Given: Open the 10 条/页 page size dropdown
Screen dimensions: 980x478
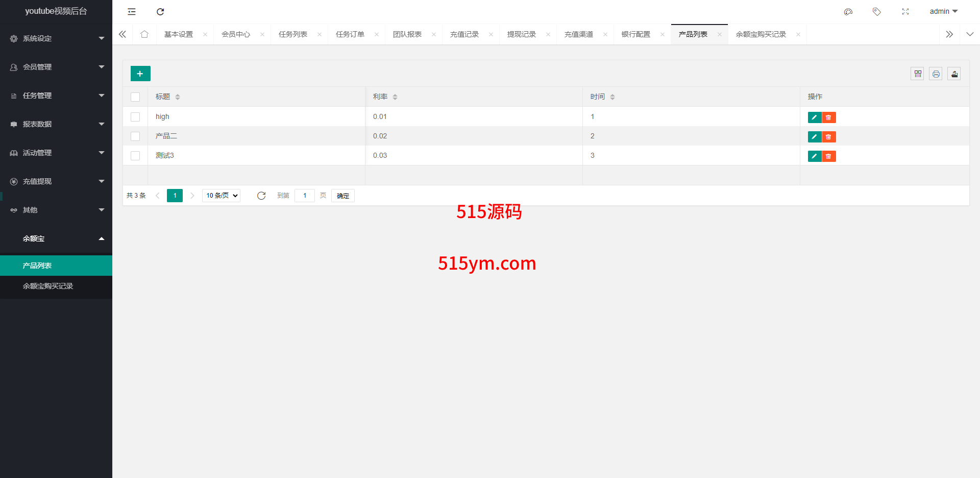Looking at the screenshot, I should (221, 196).
